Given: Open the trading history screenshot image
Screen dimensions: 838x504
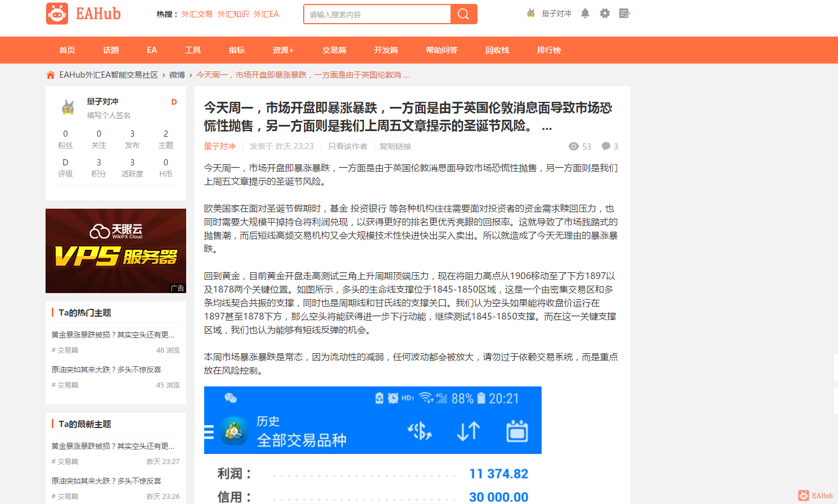Looking at the screenshot, I should [x=373, y=445].
